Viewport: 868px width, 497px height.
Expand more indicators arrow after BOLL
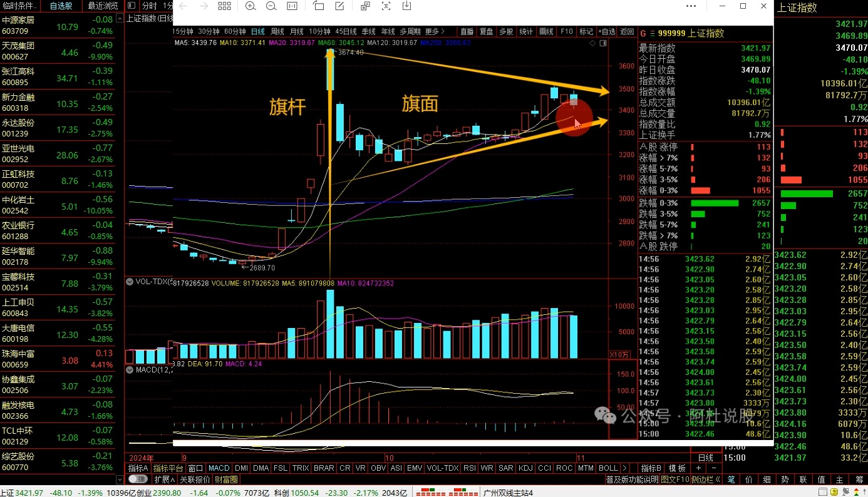[x=624, y=468]
